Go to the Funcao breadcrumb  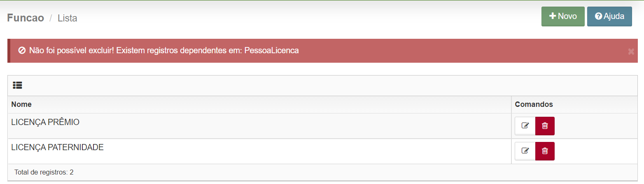[26, 18]
